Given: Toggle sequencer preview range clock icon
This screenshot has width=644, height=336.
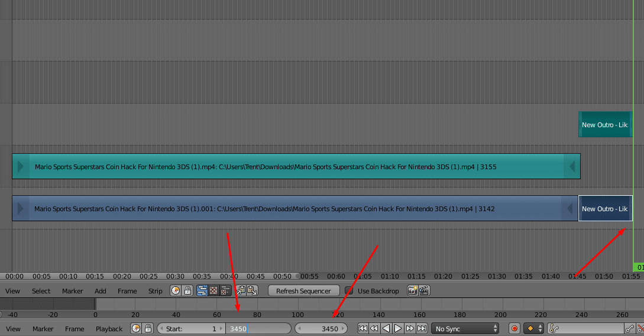Looking at the screenshot, I should coord(176,291).
